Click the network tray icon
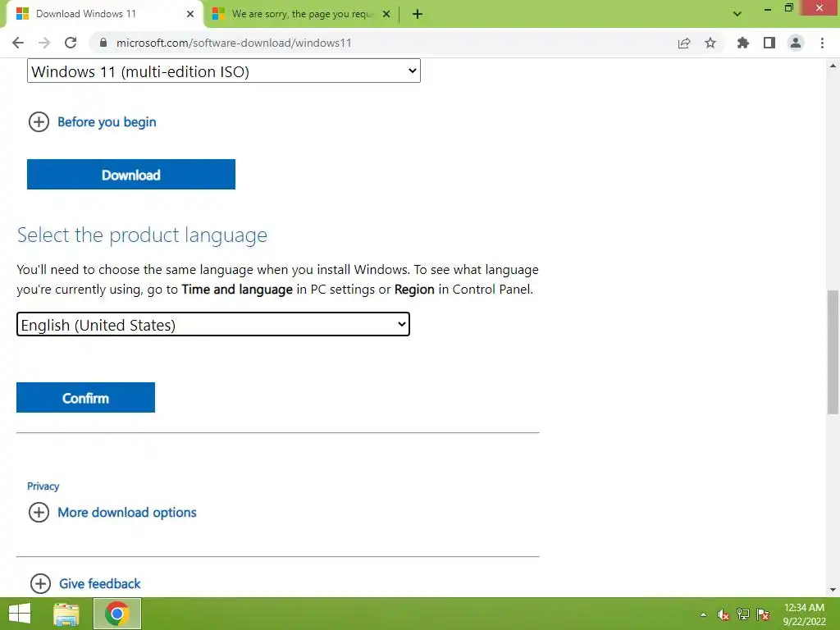 (743, 614)
